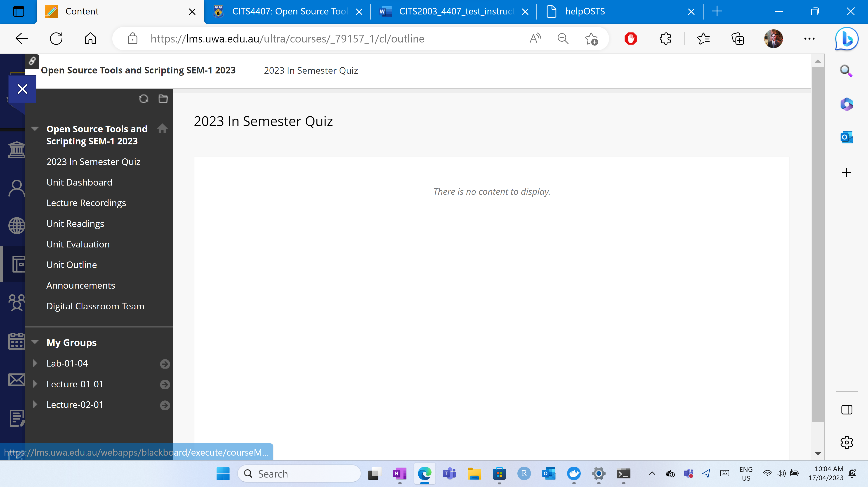Open the Lecture Recordings link
The height and width of the screenshot is (487, 868).
pos(86,203)
